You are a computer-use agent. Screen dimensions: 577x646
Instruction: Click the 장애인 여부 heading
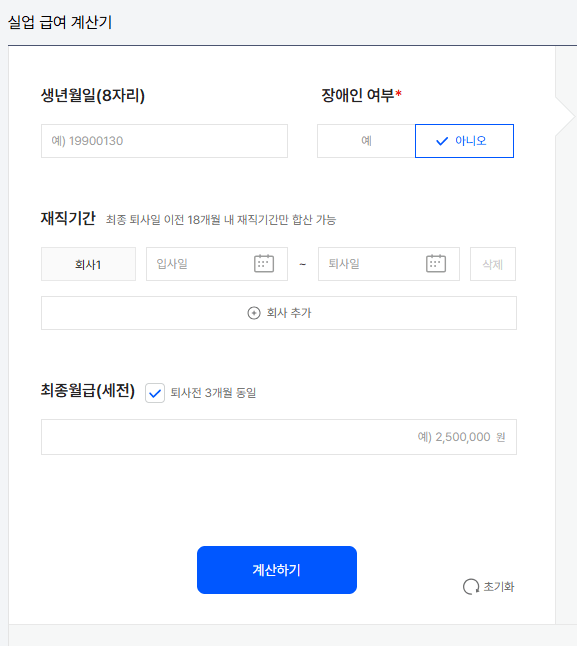pos(361,96)
